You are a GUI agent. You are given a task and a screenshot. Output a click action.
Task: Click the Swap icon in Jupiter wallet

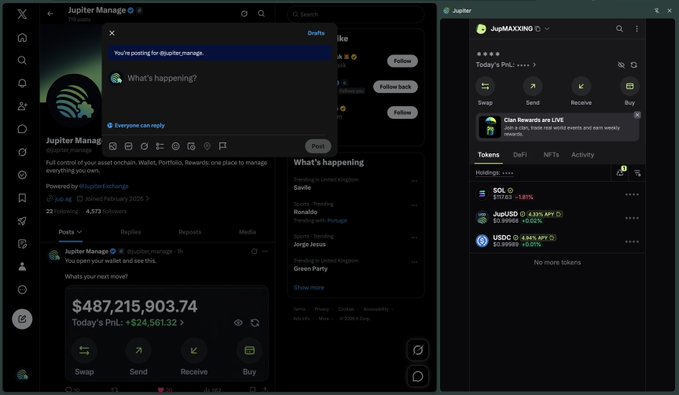485,87
